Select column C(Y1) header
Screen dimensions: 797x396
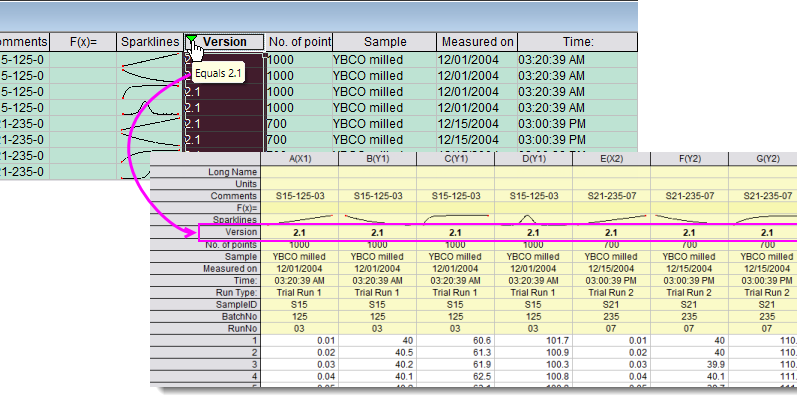[455, 159]
